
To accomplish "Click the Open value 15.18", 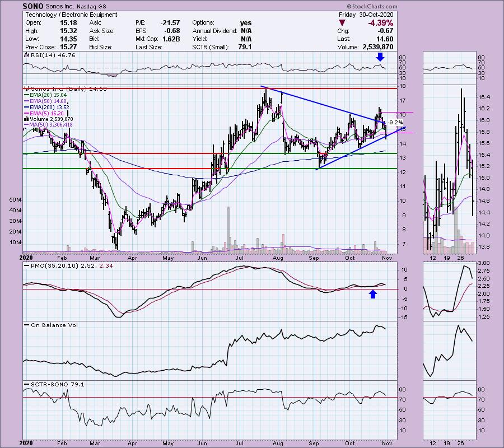I will (68, 23).
